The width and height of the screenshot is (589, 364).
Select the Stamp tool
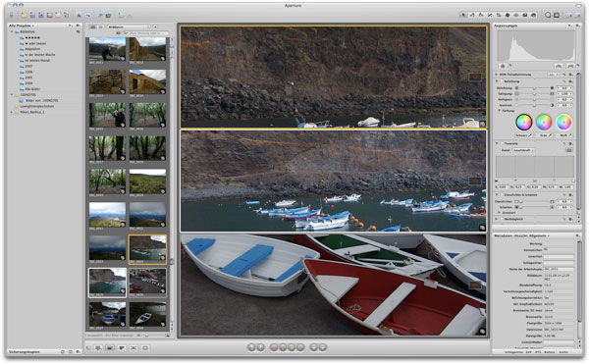533,15
